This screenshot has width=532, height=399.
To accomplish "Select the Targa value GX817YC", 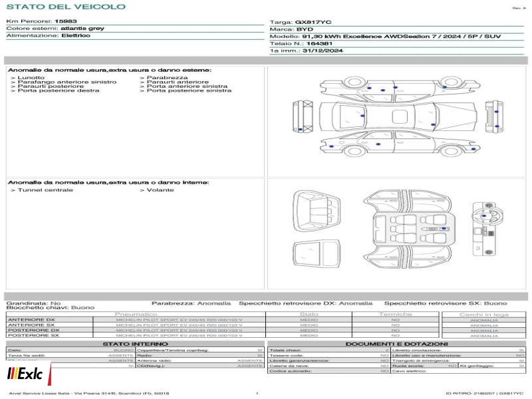I will click(313, 23).
